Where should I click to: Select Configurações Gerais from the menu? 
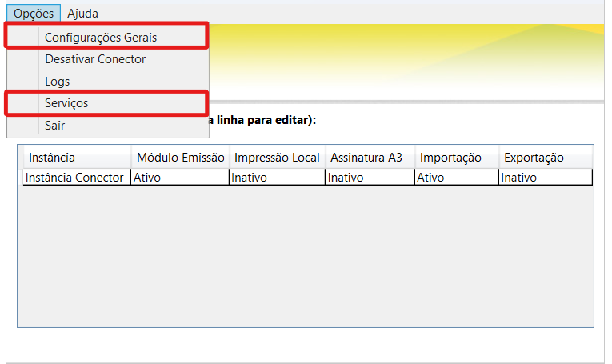click(x=101, y=37)
